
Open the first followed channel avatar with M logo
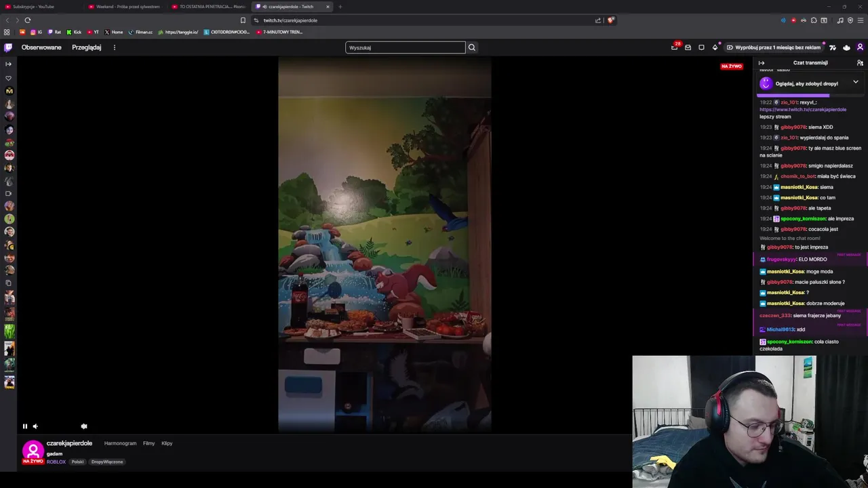pyautogui.click(x=9, y=91)
